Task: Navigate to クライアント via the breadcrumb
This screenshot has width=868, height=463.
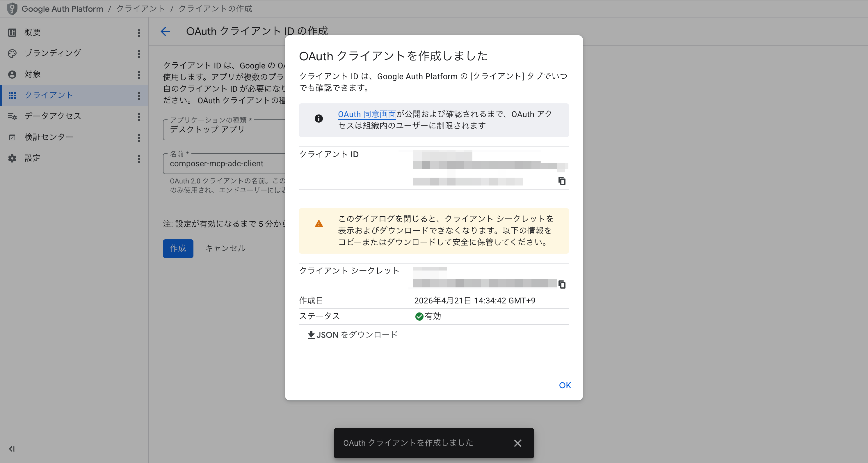Action: pos(140,9)
